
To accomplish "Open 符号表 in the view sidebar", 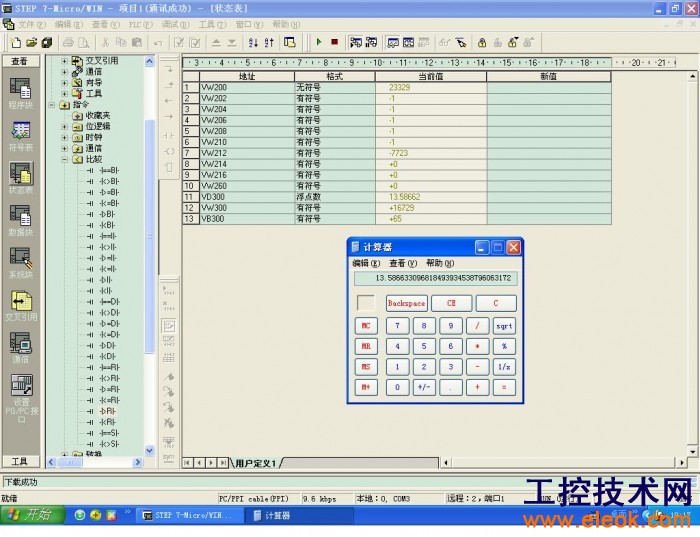I will point(21,136).
